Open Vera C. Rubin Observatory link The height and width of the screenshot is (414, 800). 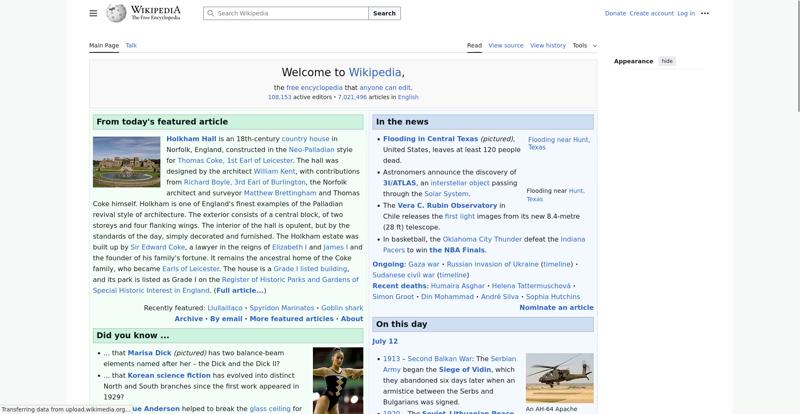(x=447, y=205)
